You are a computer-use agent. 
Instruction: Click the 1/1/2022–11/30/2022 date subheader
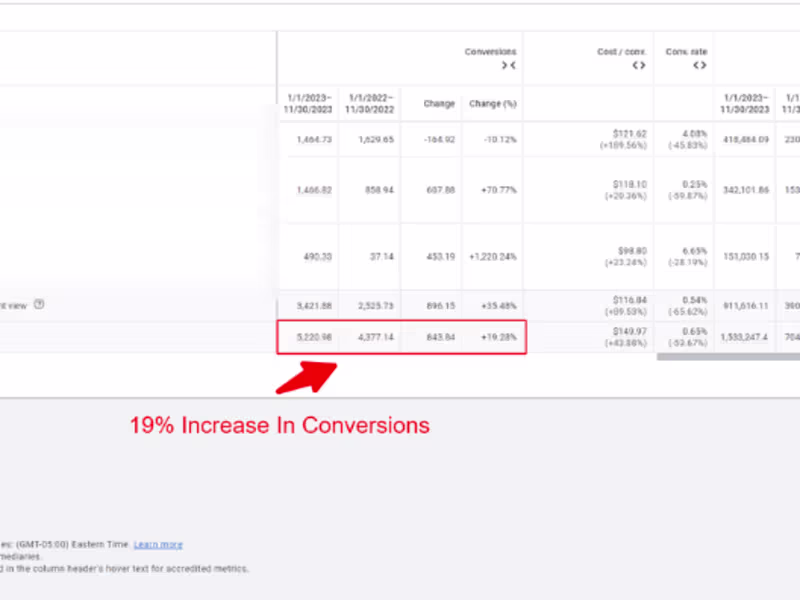point(369,104)
